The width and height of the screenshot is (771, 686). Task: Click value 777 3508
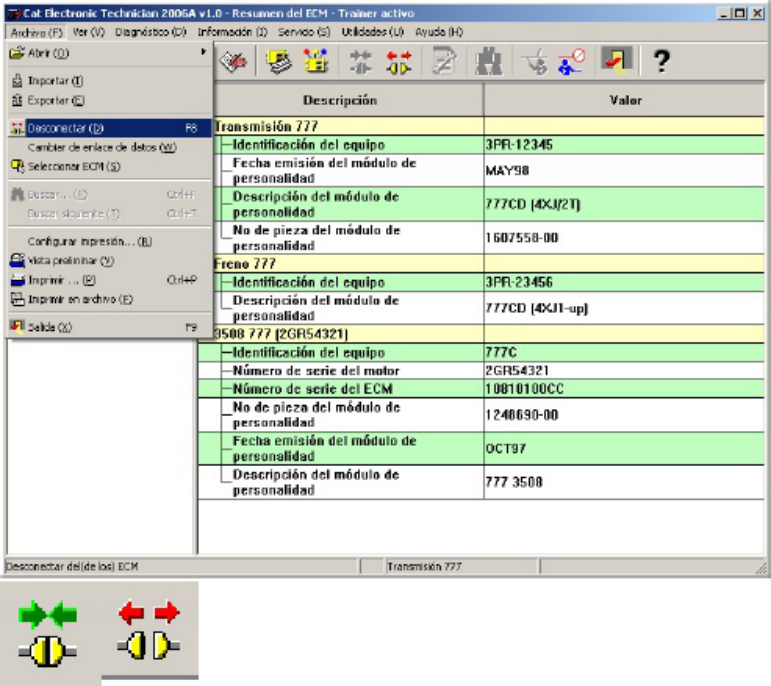[x=514, y=482]
